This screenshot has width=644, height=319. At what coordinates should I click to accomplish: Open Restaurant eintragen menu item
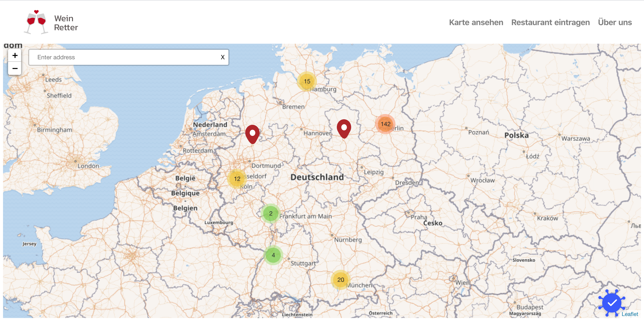point(550,22)
